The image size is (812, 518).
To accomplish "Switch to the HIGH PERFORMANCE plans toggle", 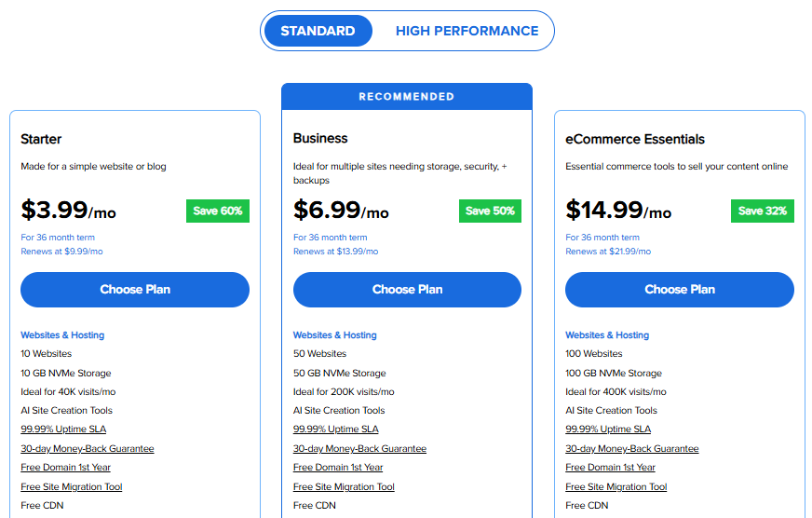I will pyautogui.click(x=467, y=31).
